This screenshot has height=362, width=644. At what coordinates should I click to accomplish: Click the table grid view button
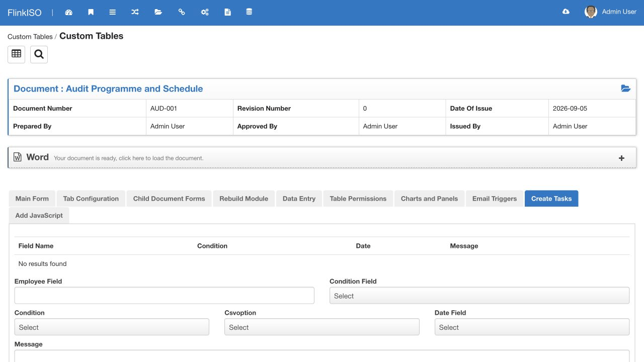click(x=17, y=54)
